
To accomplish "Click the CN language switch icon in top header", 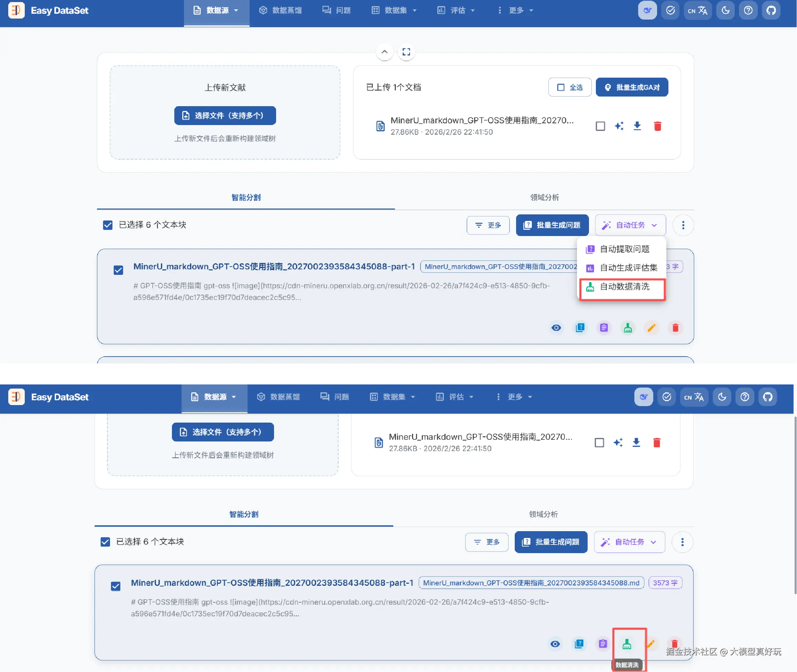I will [x=698, y=10].
